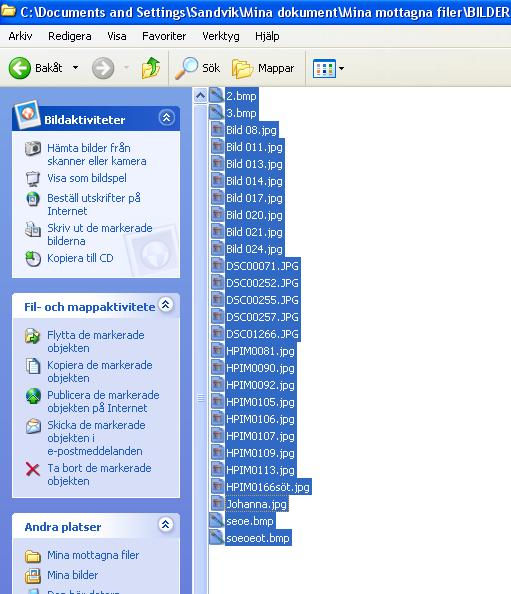Click the Up one folder level icon
Screen dimensions: 511x594
[x=151, y=68]
